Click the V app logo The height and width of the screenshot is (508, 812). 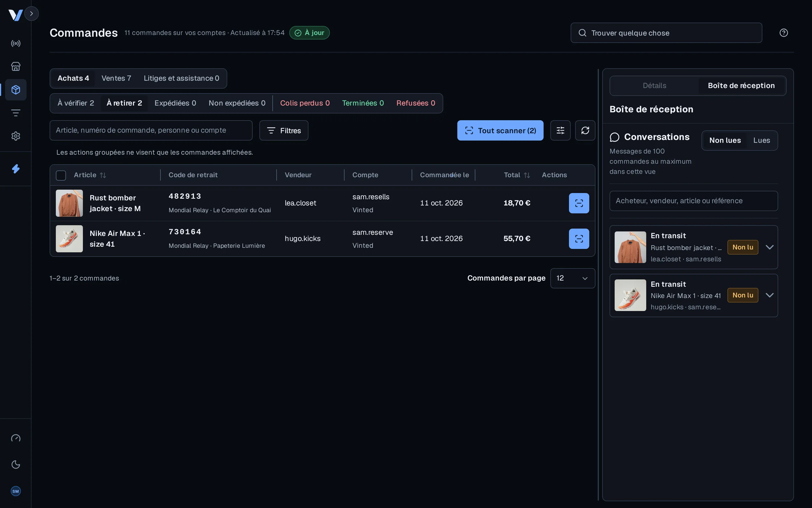(x=15, y=15)
